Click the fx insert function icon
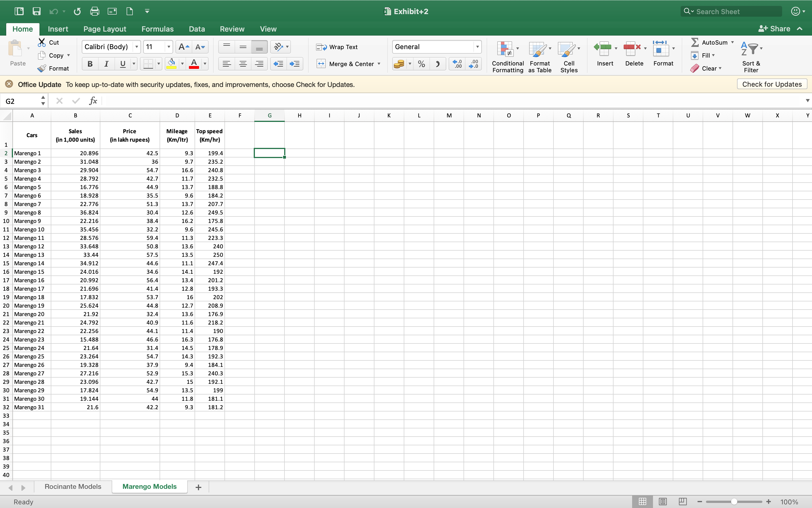812x508 pixels. tap(93, 101)
